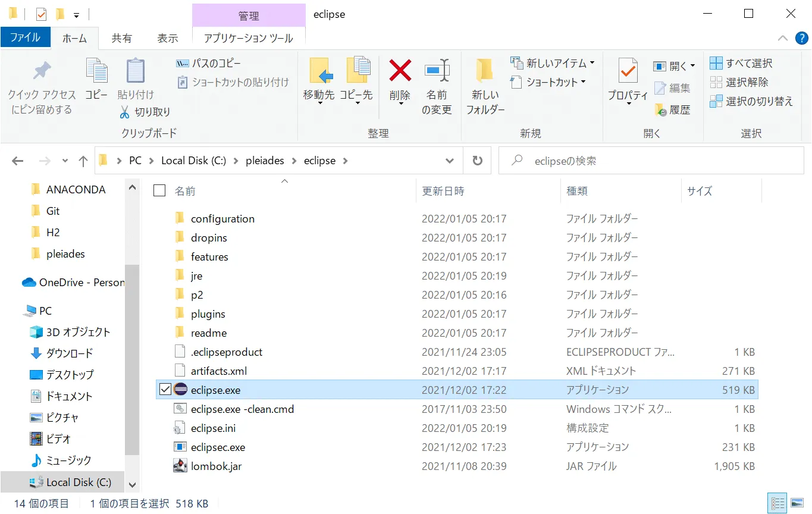Copy path with パスのコピー
This screenshot has height=514, width=812.
coord(209,63)
